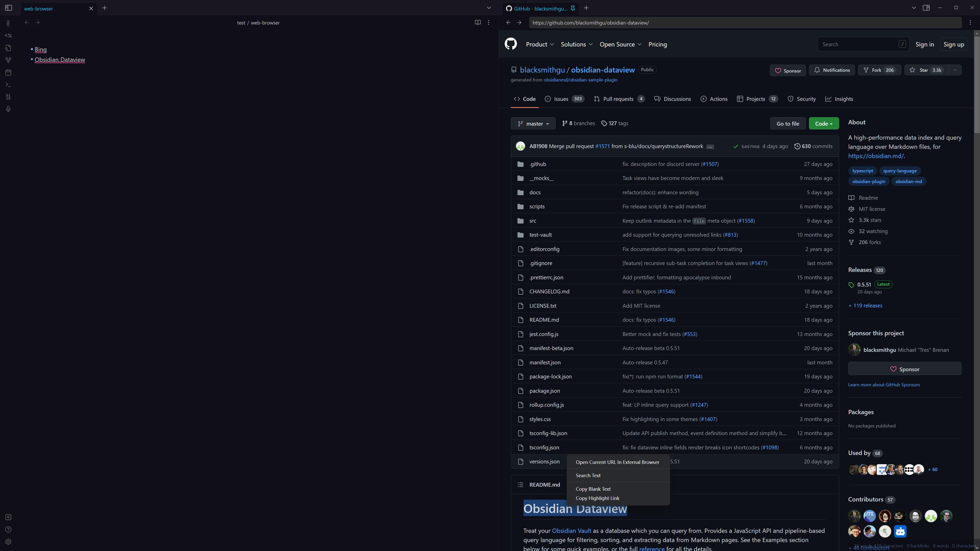Open Obsidian settings gear icon
The image size is (980, 551).
click(8, 542)
